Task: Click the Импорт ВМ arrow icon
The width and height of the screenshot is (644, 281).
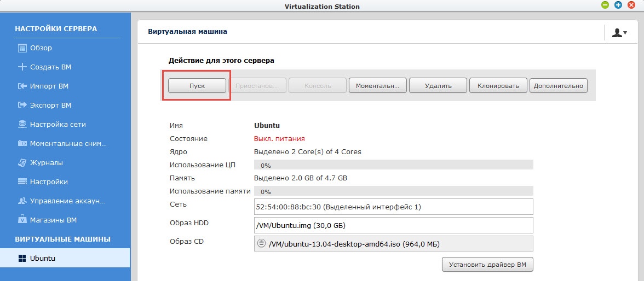Action: (x=22, y=86)
